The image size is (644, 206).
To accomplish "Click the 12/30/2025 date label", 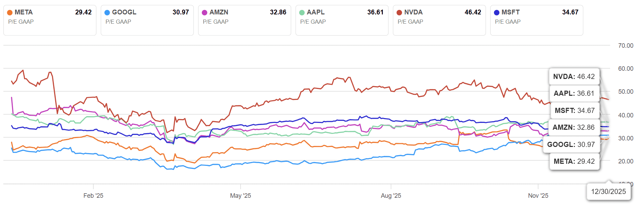I will click(x=608, y=192).
